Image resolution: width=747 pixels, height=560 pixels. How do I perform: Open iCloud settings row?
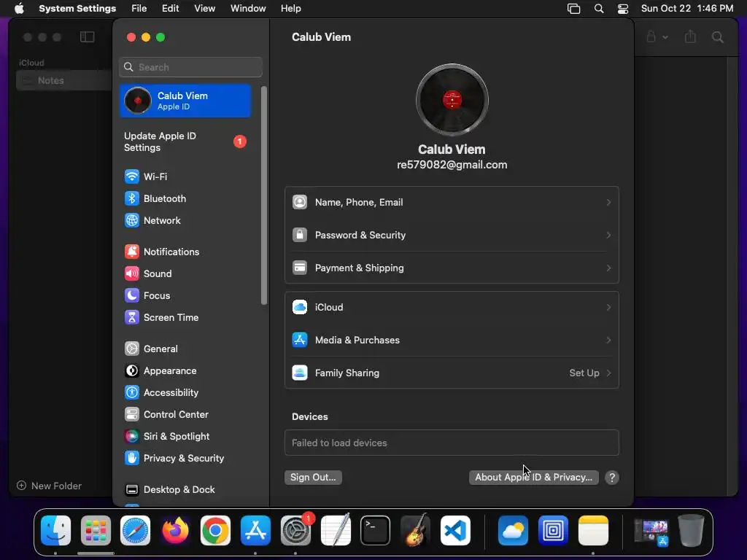click(452, 307)
